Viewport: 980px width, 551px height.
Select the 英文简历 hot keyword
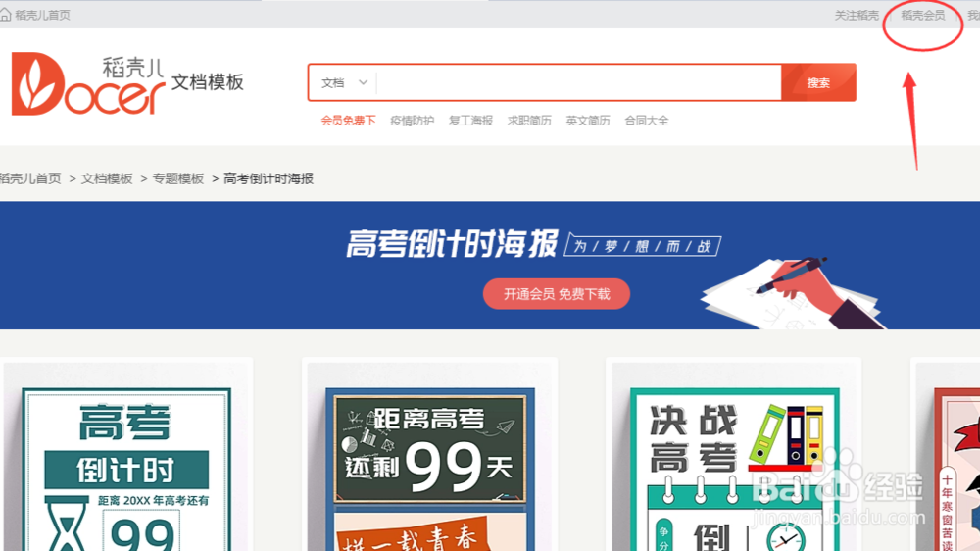pyautogui.click(x=587, y=121)
